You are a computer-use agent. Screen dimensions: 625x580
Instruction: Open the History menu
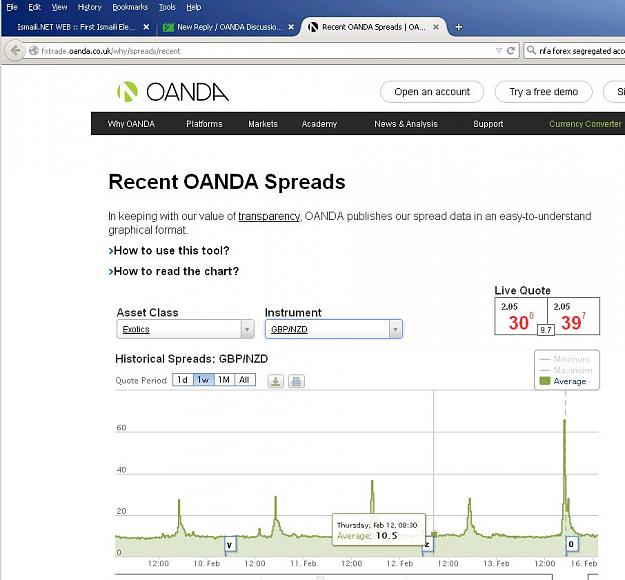coord(89,7)
